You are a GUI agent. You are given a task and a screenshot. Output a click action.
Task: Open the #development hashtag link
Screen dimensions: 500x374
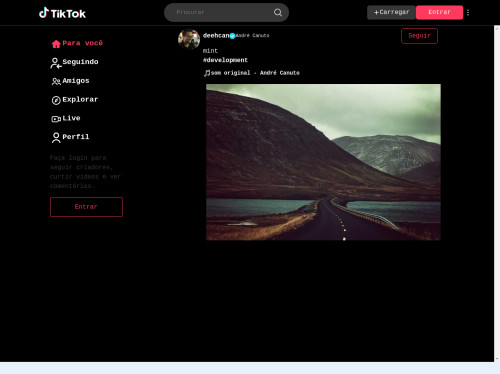coord(225,60)
